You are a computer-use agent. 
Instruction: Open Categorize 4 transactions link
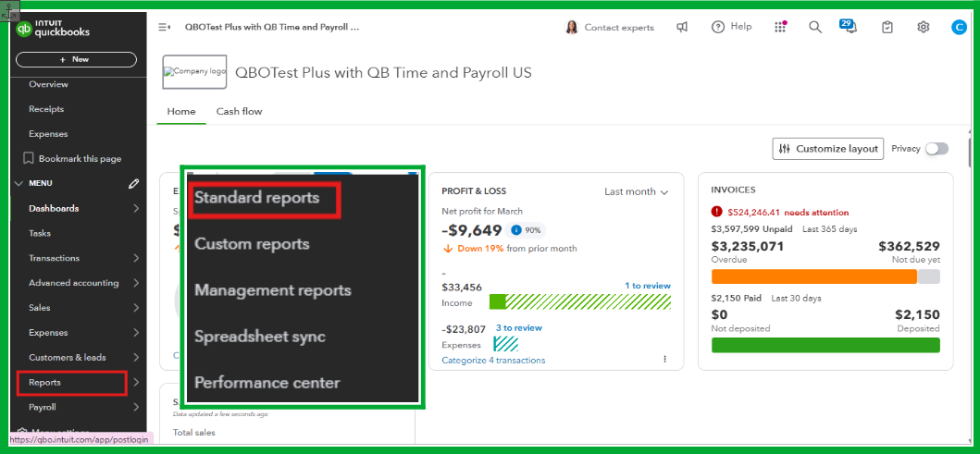tap(493, 361)
